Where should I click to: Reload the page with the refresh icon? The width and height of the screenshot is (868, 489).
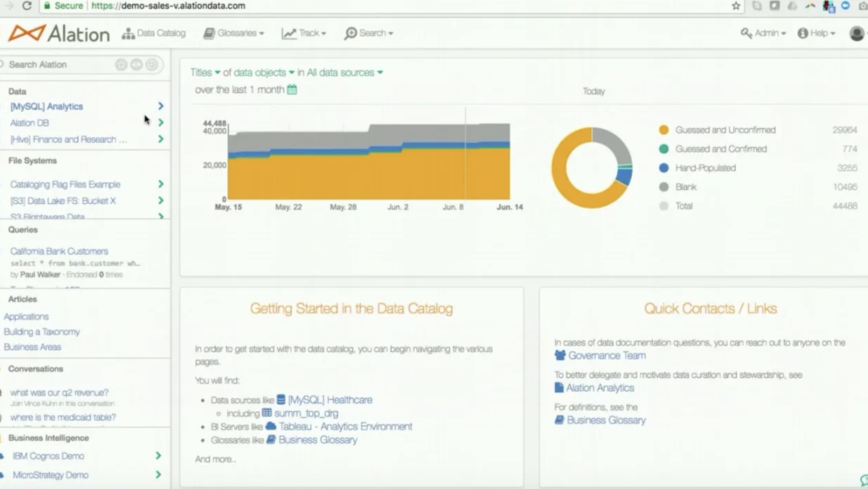[27, 6]
